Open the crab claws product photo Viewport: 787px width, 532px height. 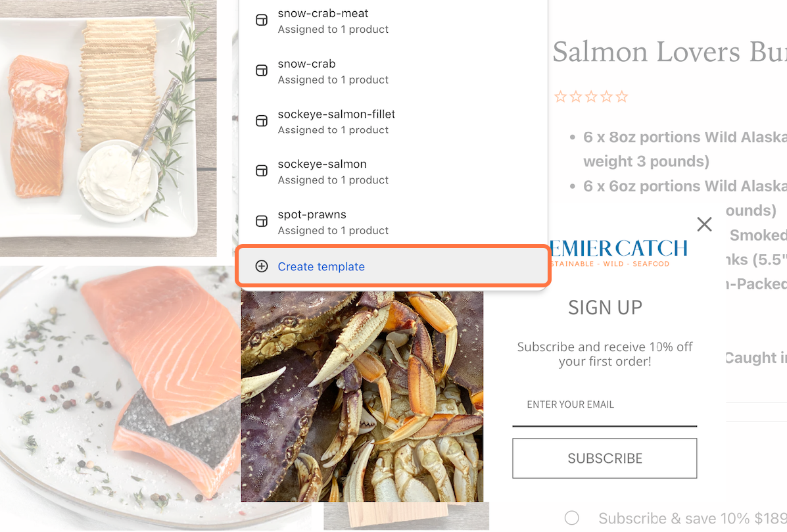[362, 396]
